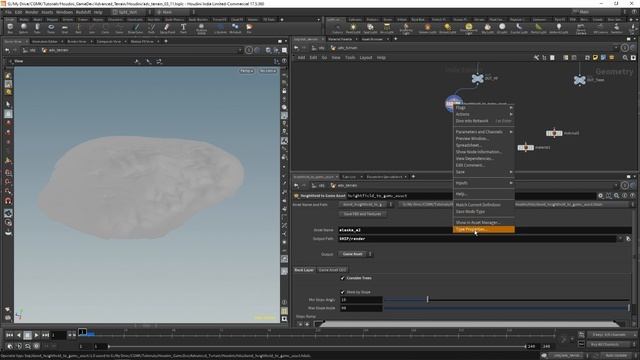Toggle the Mask by Slope checkbox
Image resolution: width=640 pixels, height=360 pixels.
pos(342,292)
